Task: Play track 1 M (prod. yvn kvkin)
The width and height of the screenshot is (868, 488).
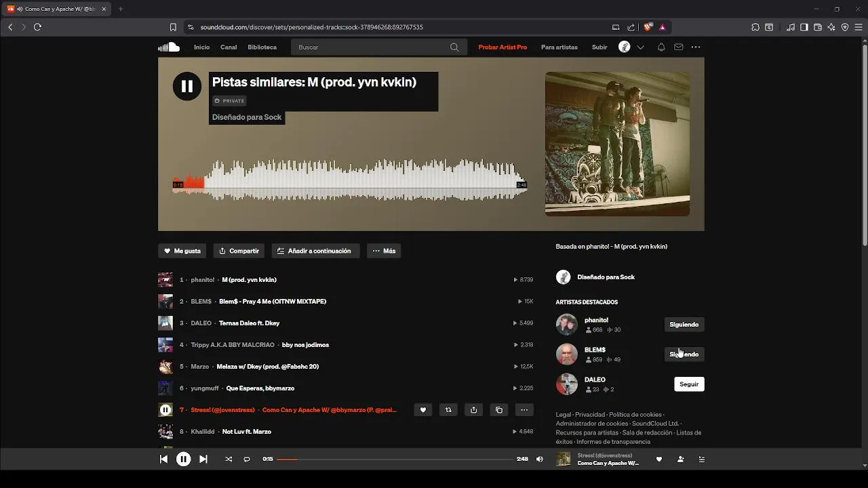Action: [249, 280]
